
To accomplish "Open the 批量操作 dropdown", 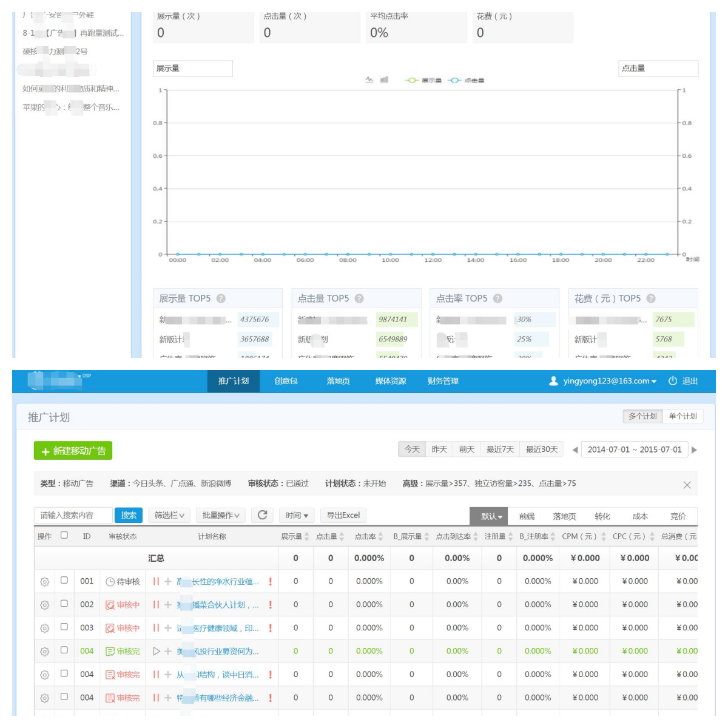I will (x=221, y=515).
